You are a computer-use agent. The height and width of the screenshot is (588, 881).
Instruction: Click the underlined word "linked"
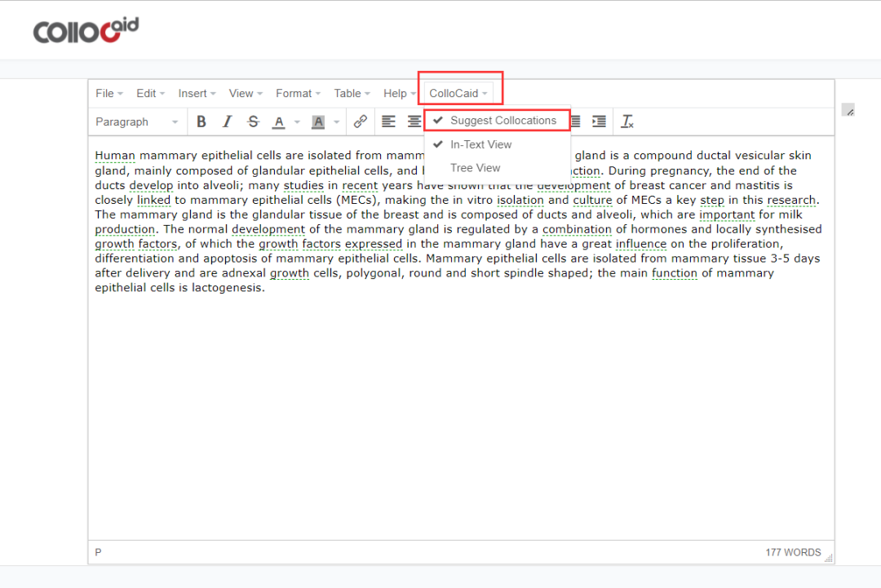pos(153,201)
